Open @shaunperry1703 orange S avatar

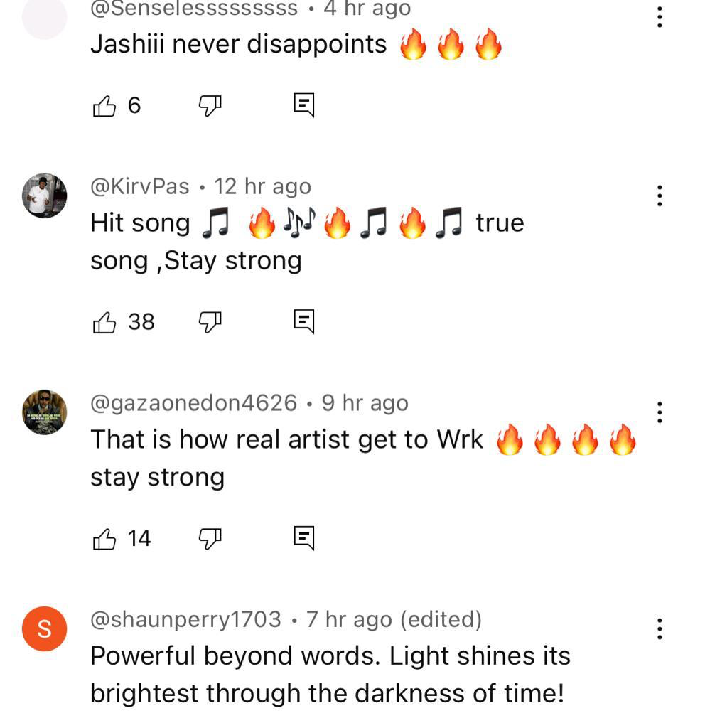45,628
